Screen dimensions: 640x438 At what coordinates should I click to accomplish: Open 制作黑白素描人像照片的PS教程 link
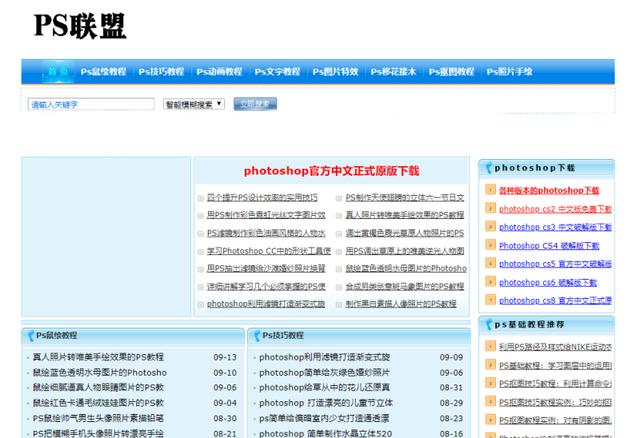[401, 304]
